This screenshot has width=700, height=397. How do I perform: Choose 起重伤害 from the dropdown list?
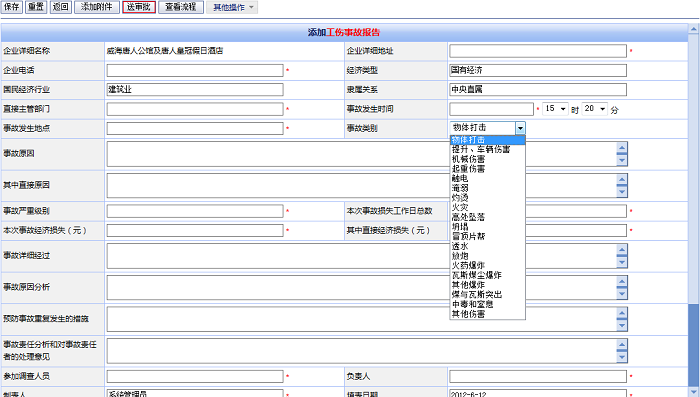(487, 169)
